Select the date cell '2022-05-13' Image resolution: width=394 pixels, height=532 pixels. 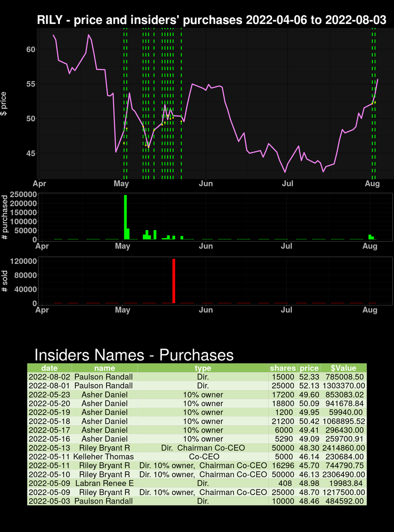point(50,448)
